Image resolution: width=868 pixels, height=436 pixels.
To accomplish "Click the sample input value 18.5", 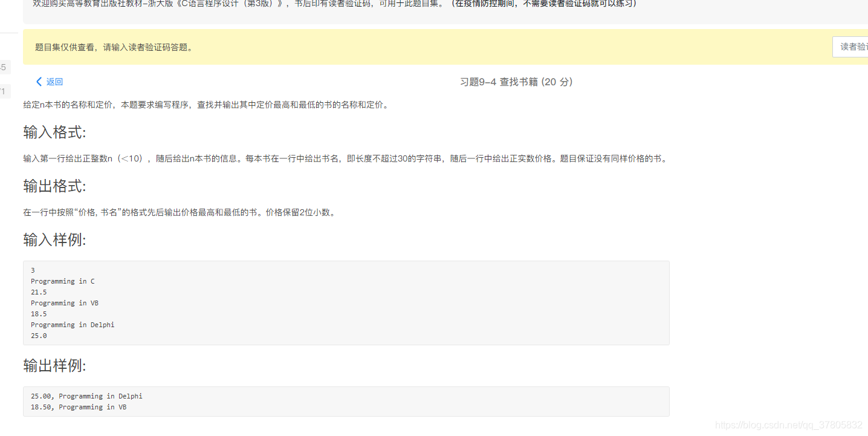I will tap(39, 314).
